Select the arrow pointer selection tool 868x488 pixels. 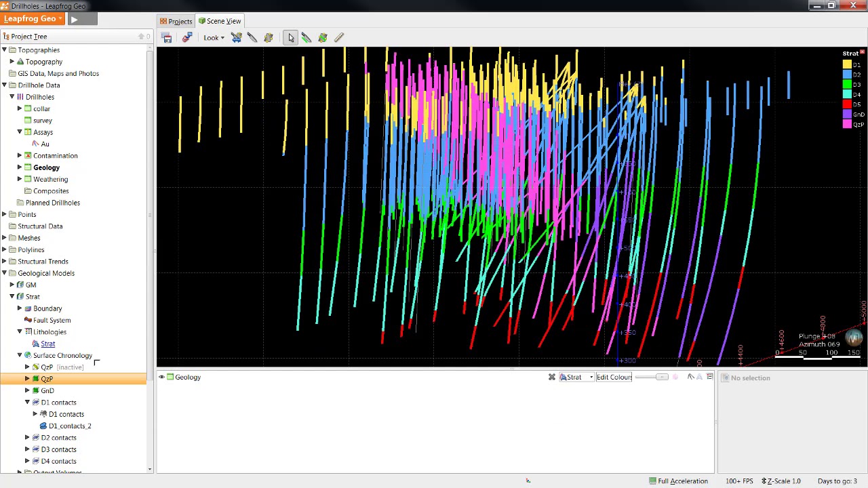[x=290, y=38]
